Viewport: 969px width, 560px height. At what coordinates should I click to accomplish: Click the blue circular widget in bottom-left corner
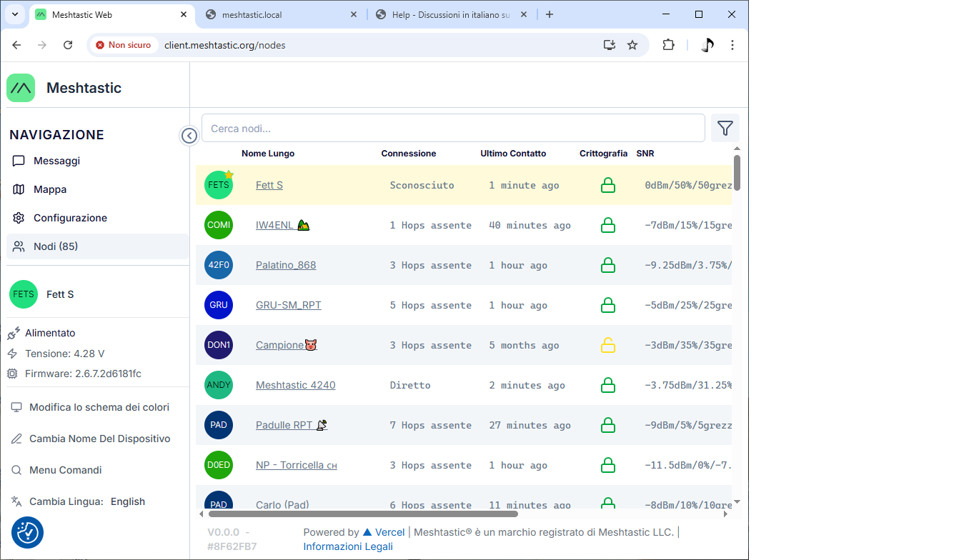[27, 532]
